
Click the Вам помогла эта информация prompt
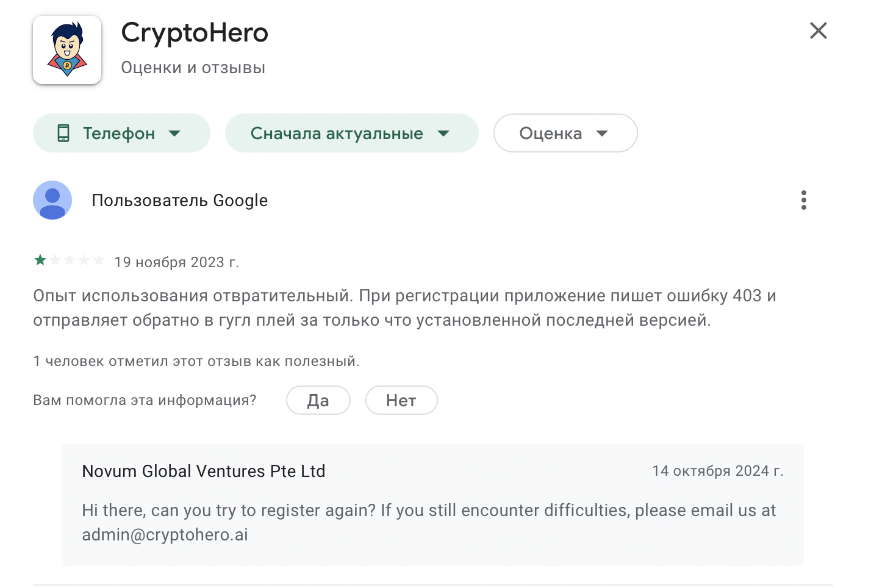pyautogui.click(x=145, y=400)
